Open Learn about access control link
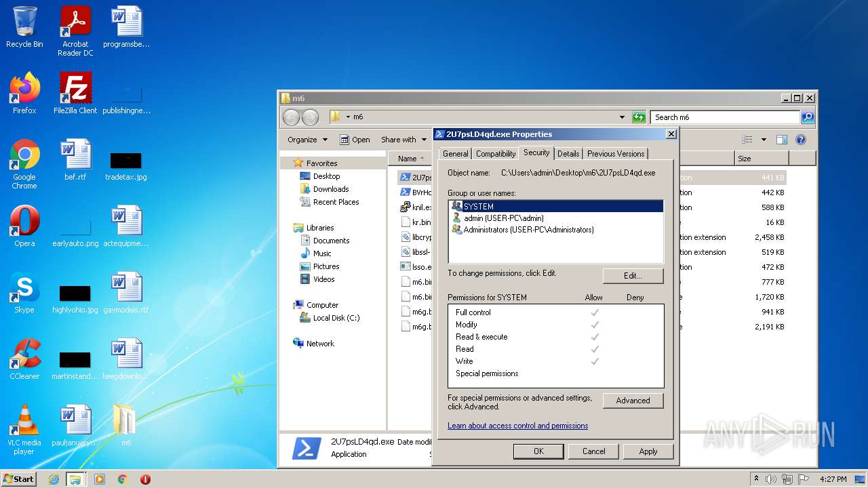Viewport: 868px width, 488px height. (517, 426)
